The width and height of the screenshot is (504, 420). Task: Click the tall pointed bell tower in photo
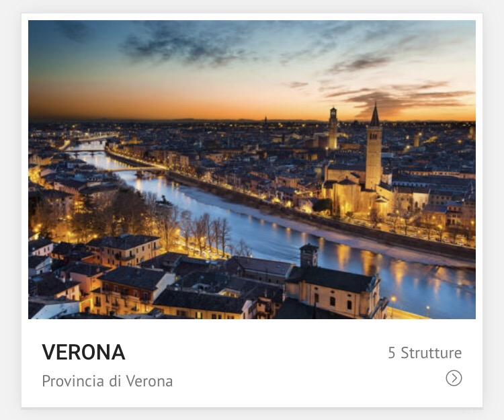pos(374,148)
